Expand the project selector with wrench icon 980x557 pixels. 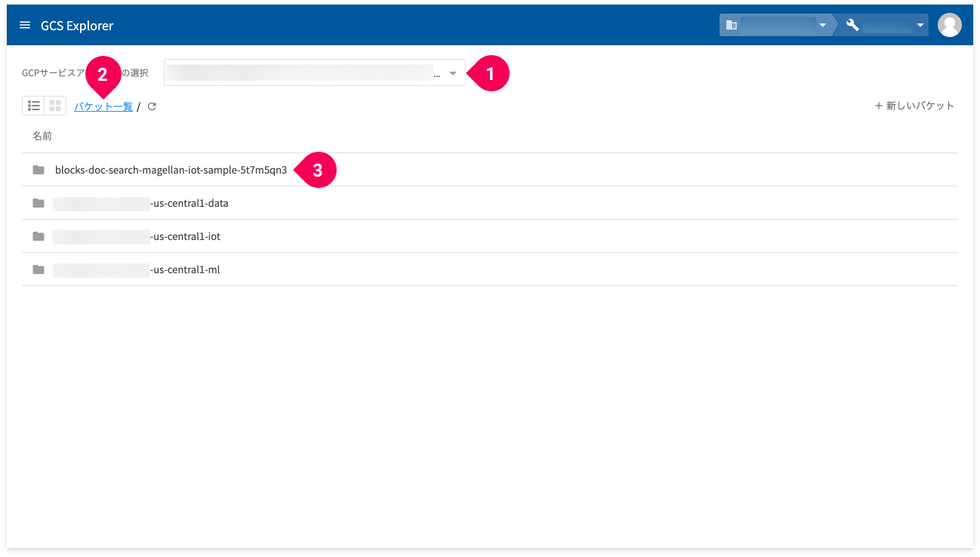[884, 25]
